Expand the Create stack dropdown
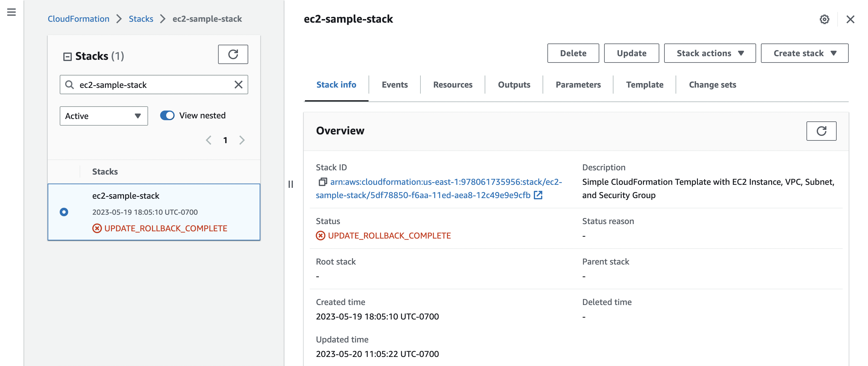 [x=804, y=53]
